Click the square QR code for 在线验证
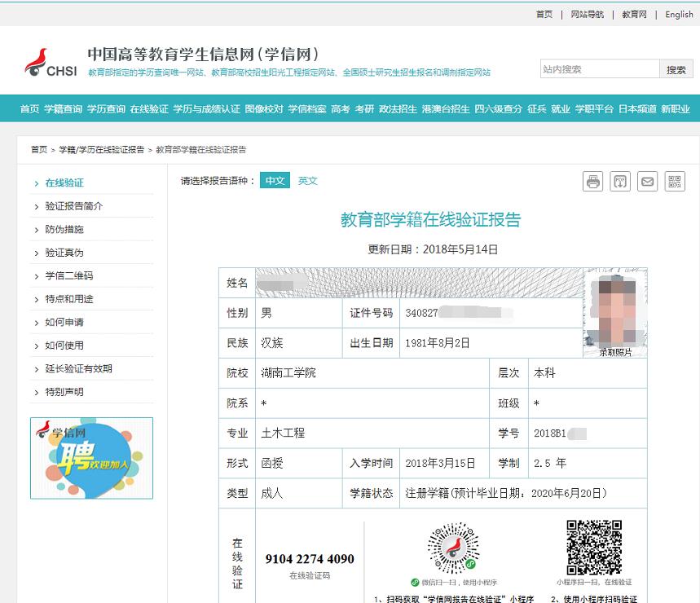 [594, 548]
